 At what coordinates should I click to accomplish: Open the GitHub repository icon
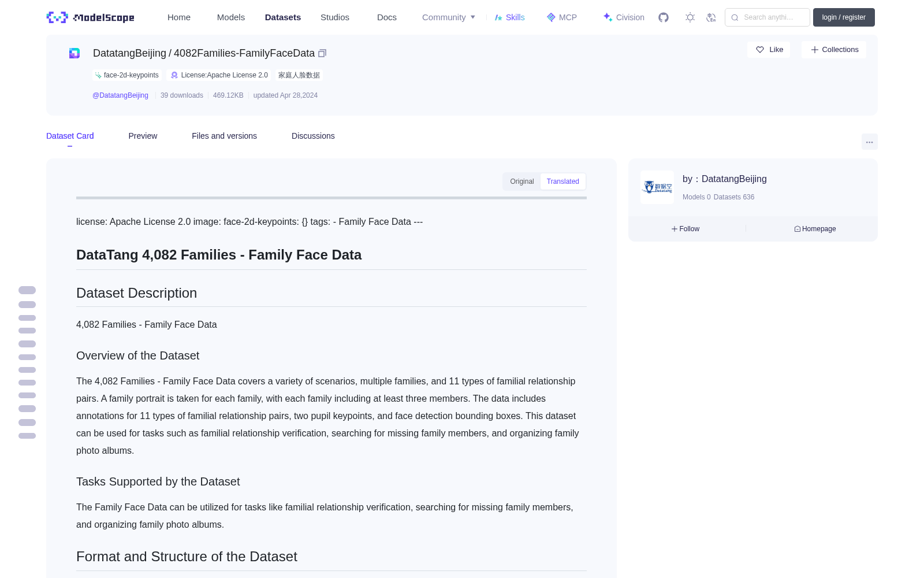coord(664,17)
